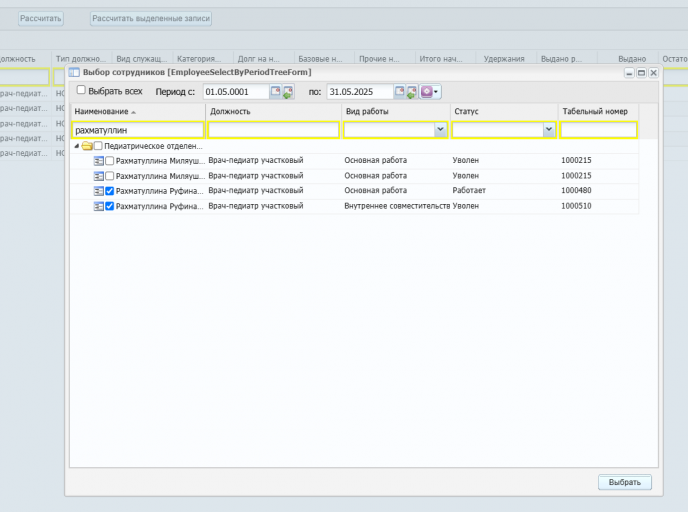Sort by 'Табельный номер' column header
Viewport: 688px width, 512px height.
(598, 111)
